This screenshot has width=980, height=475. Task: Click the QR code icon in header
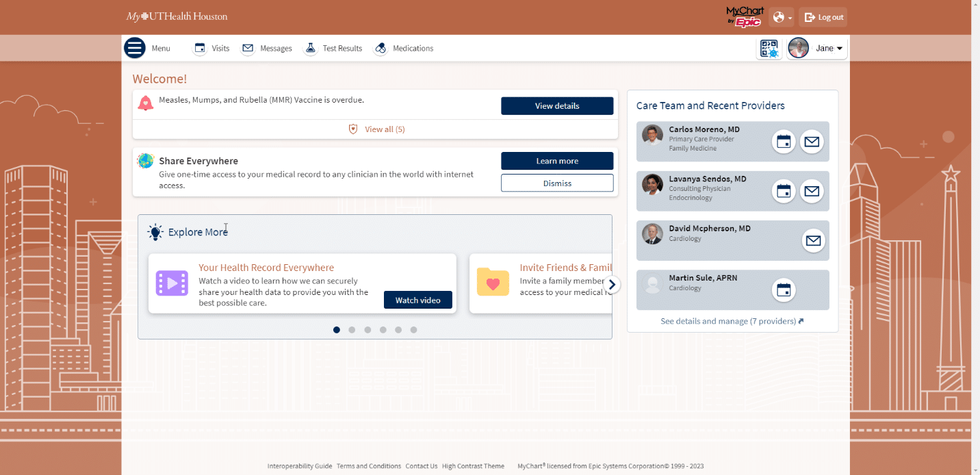coord(769,49)
